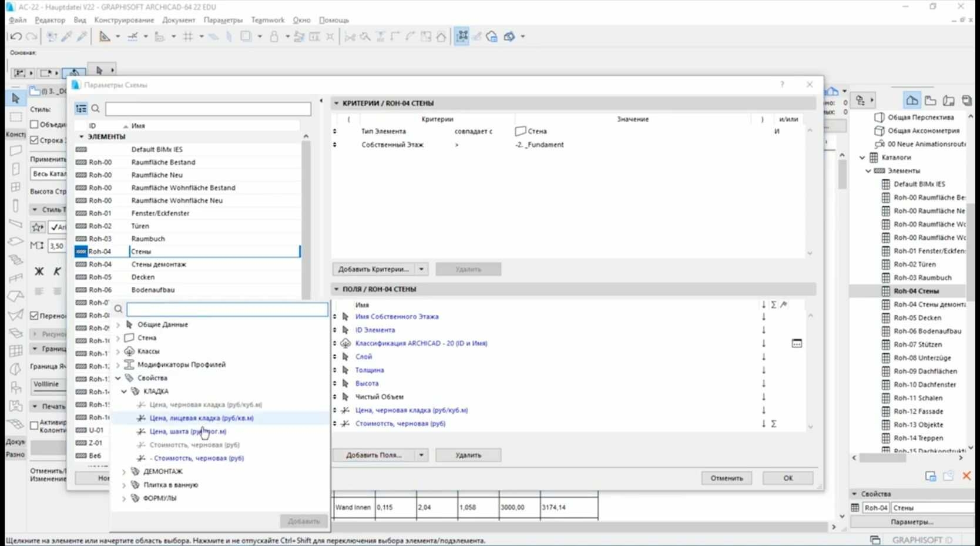Viewport: 980px width, 546px height.
Task: Click the Удалить button under fields list
Action: pos(468,455)
